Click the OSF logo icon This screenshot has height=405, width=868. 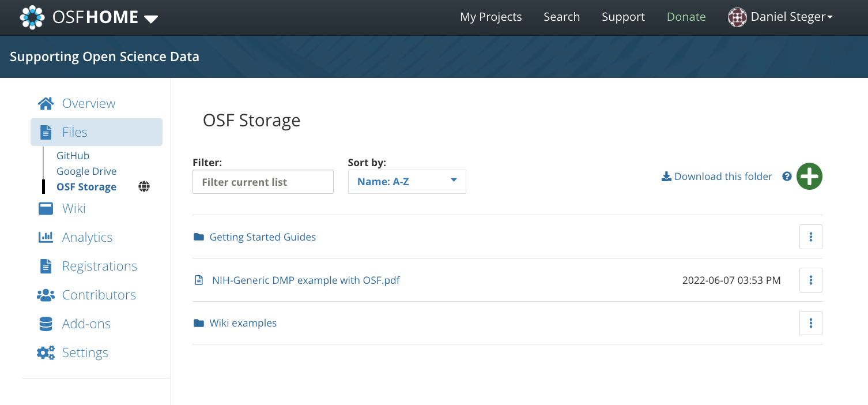(32, 17)
